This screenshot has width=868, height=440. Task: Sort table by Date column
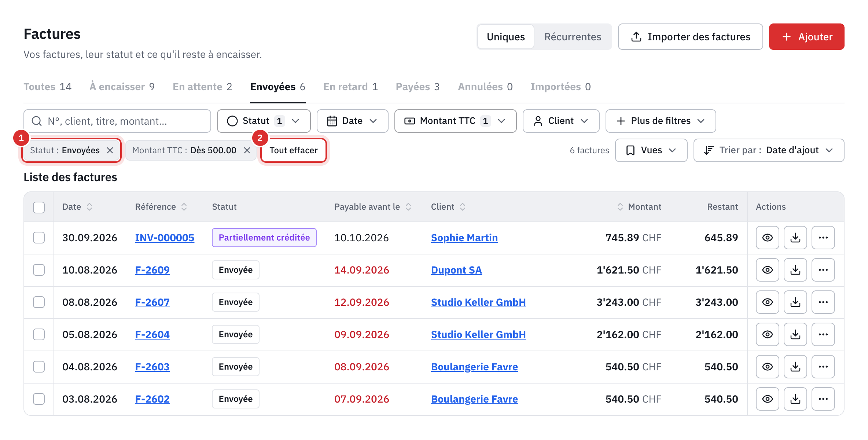tap(77, 207)
